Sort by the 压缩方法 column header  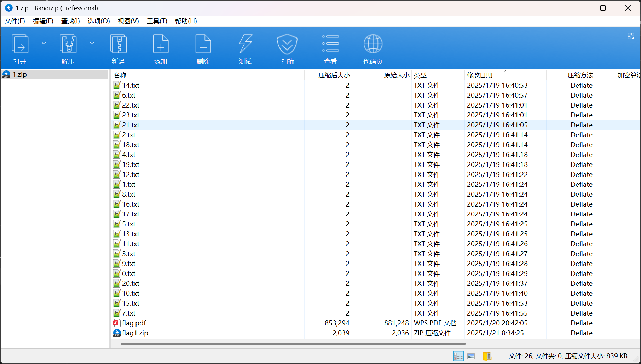(571, 75)
